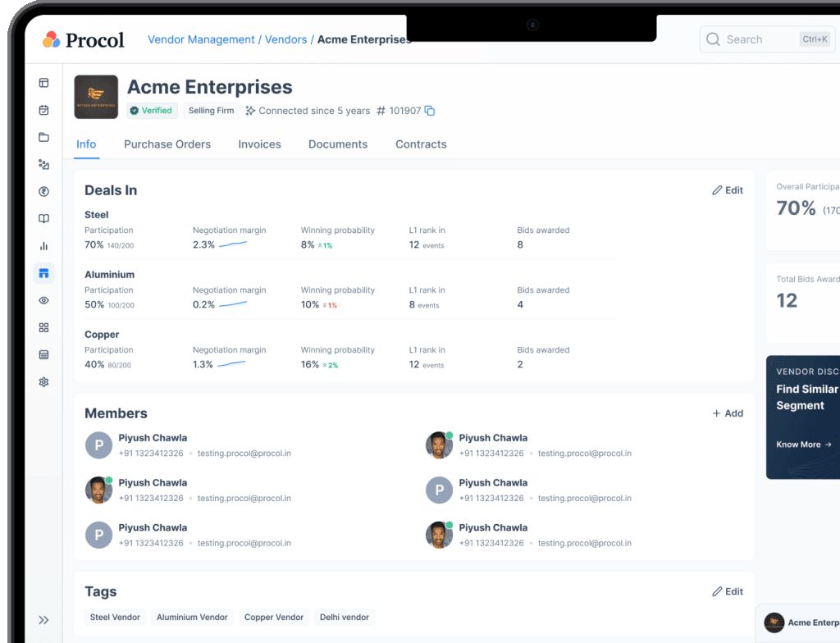
Task: Switch to the Info tab
Action: (86, 144)
